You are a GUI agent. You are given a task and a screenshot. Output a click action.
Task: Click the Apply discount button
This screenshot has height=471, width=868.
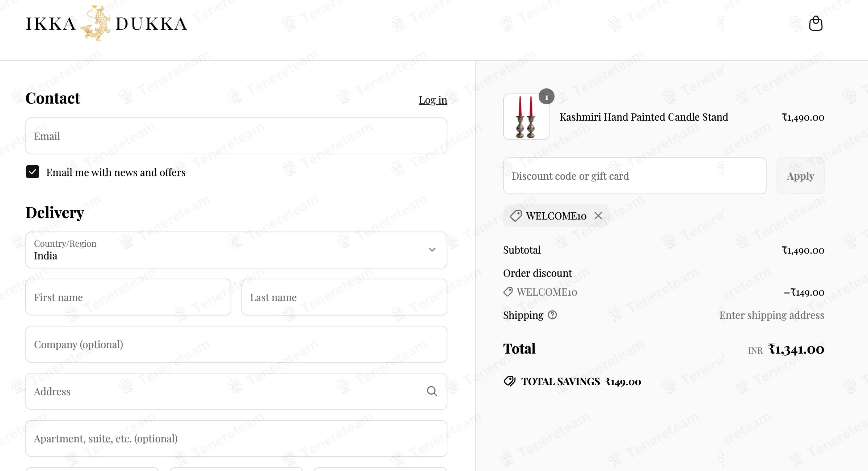pos(800,176)
